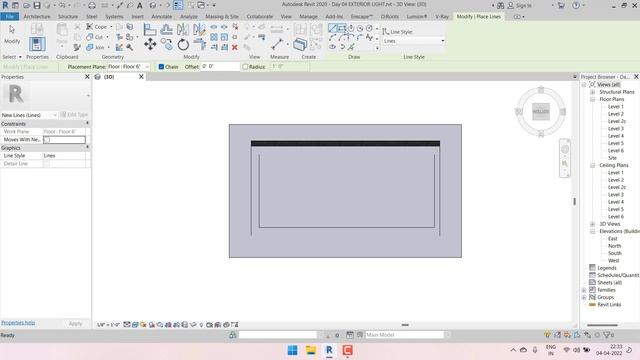Expand the Groups tree node
The image size is (640, 360).
point(584,297)
